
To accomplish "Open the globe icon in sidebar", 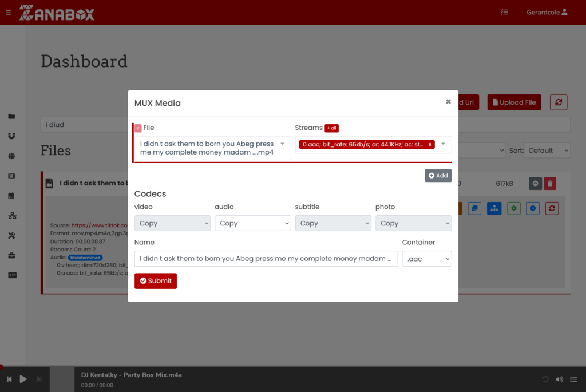I will click(11, 156).
